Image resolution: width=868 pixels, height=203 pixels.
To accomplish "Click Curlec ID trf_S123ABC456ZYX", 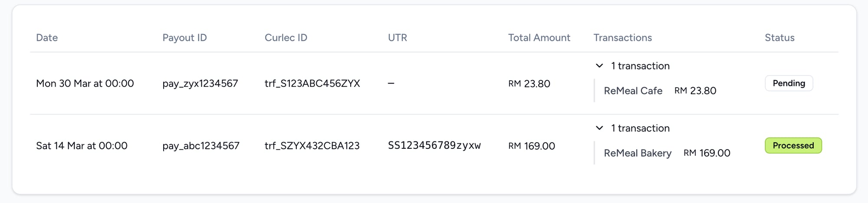I will click(312, 83).
